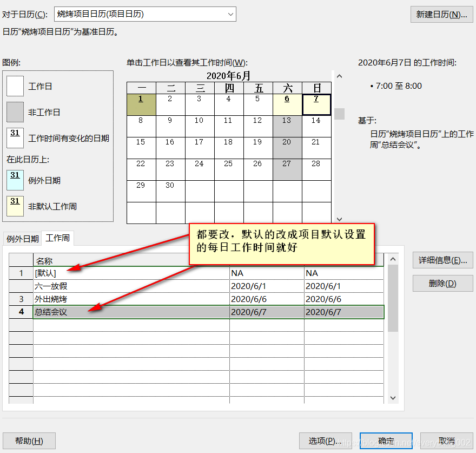Click the calendar scroll-up arrow
The image size is (476, 453).
coord(339,76)
